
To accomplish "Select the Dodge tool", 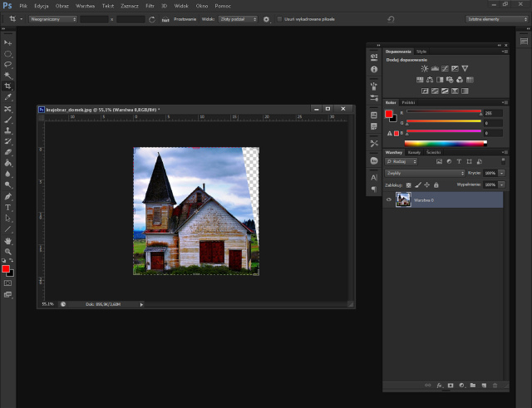I will (7, 184).
